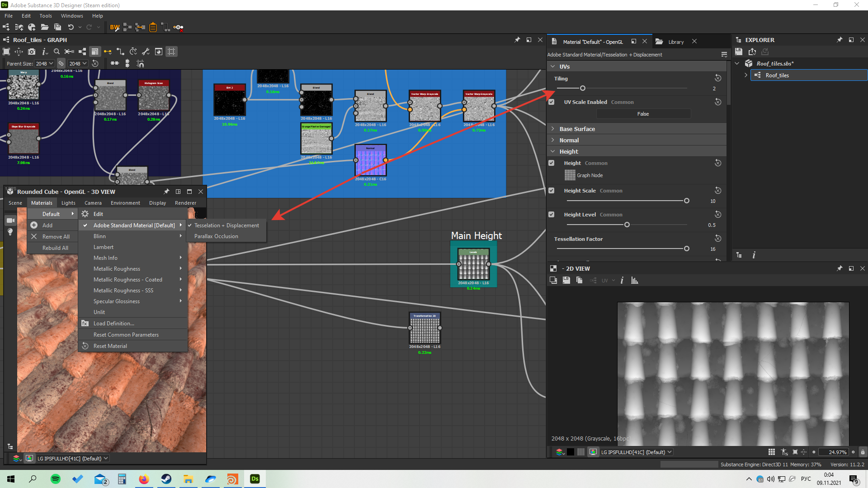The image size is (868, 488).
Task: Adjust the Tessellation Factor slider handle
Action: (x=687, y=249)
